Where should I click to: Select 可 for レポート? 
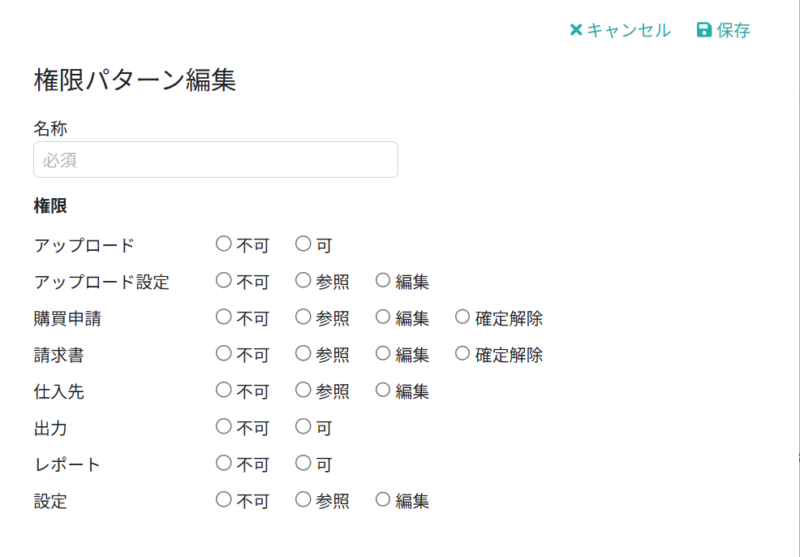(x=303, y=463)
